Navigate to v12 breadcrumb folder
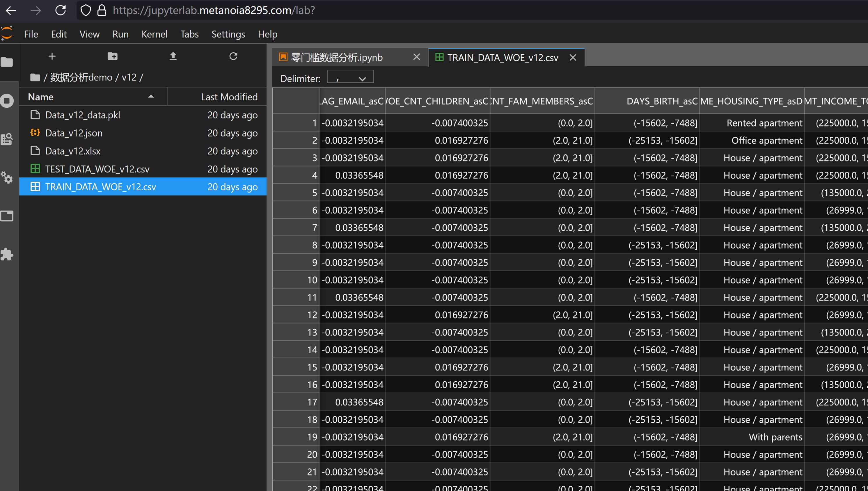 (x=129, y=77)
